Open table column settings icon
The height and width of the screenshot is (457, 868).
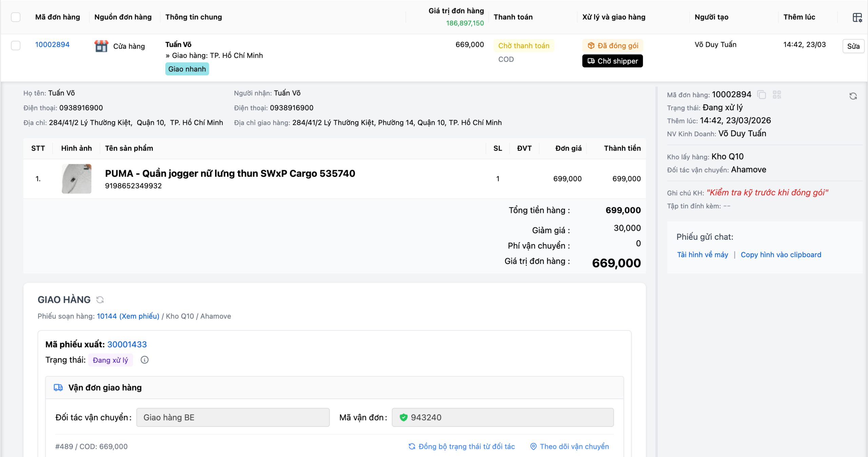pyautogui.click(x=857, y=17)
